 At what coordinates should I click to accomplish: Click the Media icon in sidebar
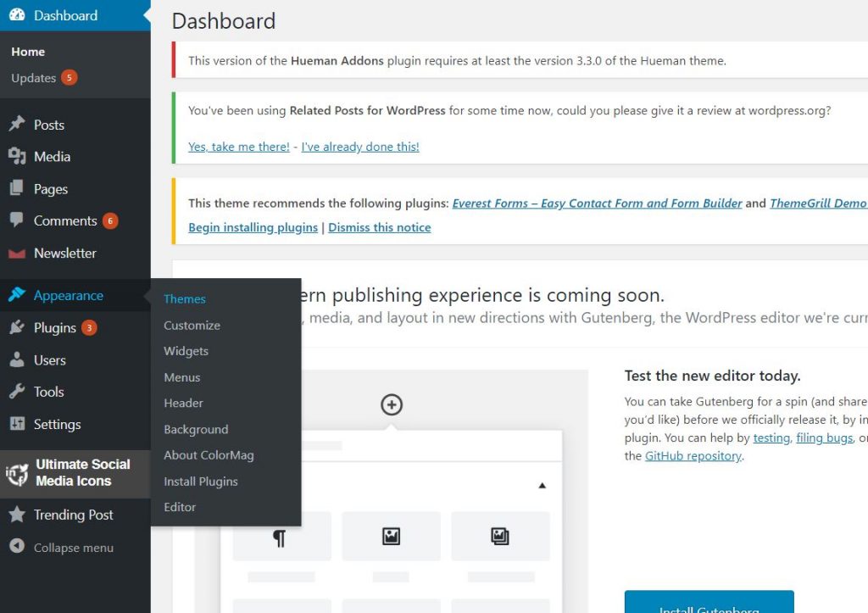tap(17, 156)
